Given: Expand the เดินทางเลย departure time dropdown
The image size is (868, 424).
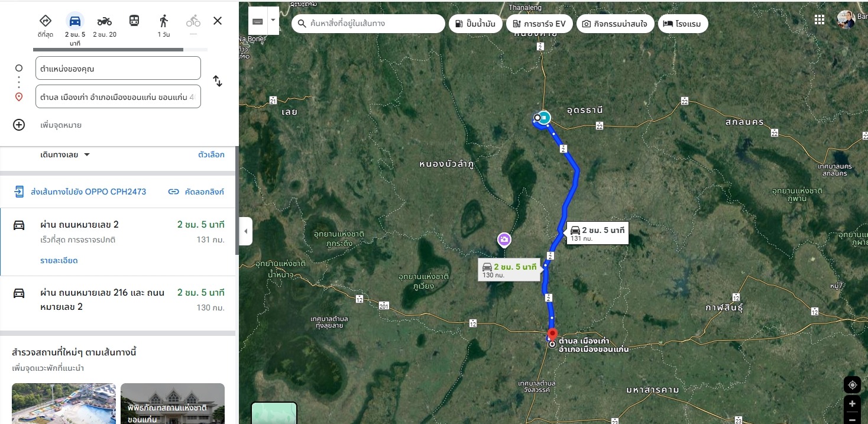Looking at the screenshot, I should click(65, 155).
